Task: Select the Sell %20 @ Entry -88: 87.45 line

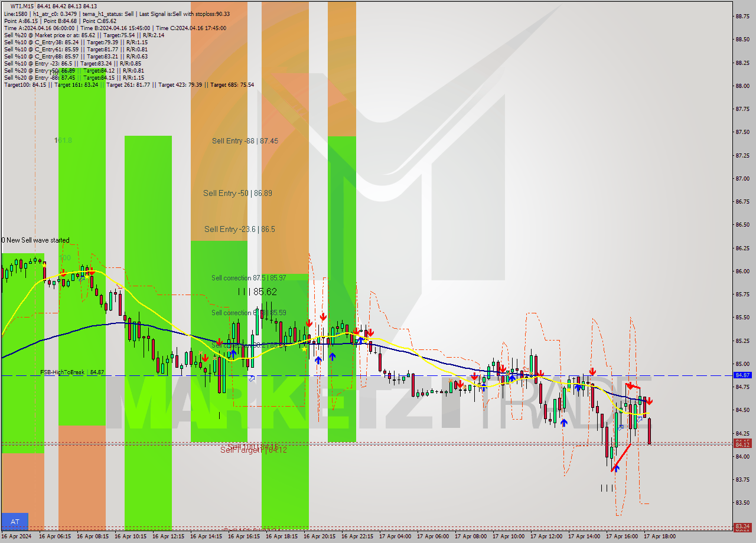Action: tap(74, 77)
